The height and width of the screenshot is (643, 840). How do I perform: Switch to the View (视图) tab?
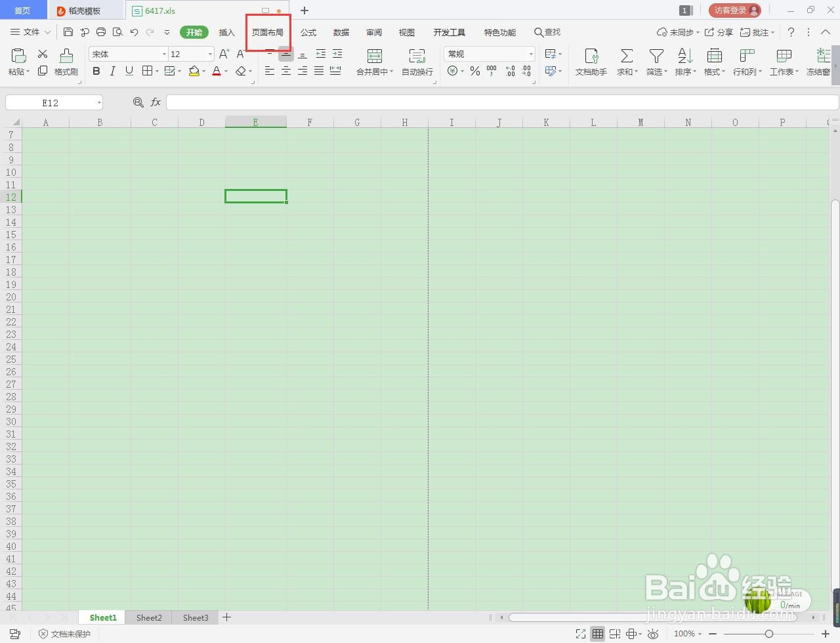click(407, 32)
